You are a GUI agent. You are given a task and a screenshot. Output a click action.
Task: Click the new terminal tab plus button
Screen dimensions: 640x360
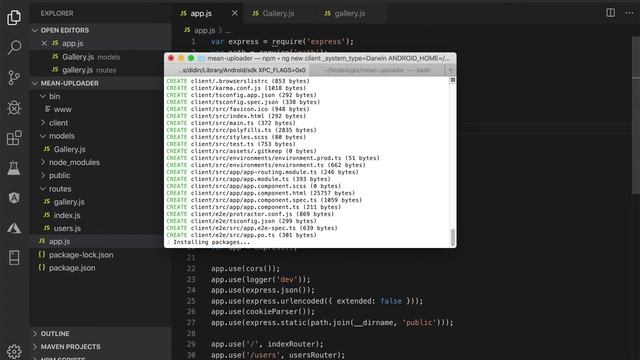[450, 70]
